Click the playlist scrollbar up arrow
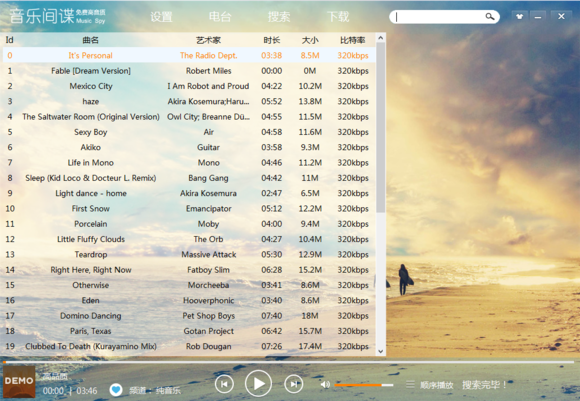580x401 pixels. pos(381,38)
